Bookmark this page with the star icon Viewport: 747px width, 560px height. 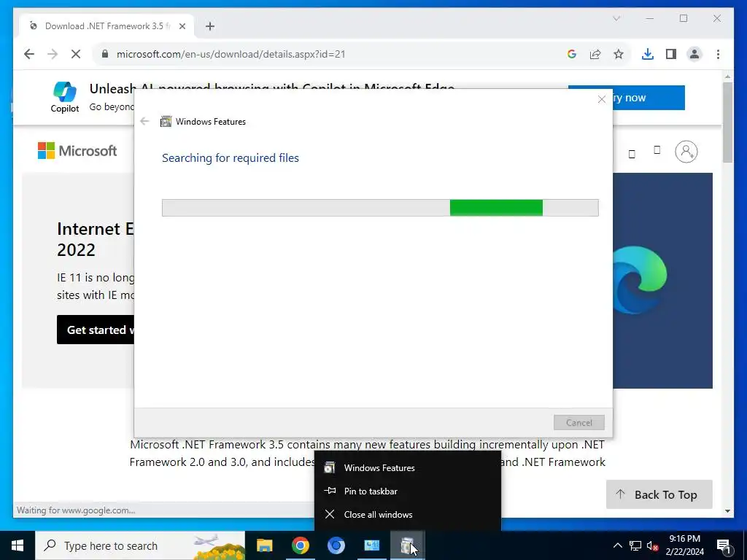(619, 54)
